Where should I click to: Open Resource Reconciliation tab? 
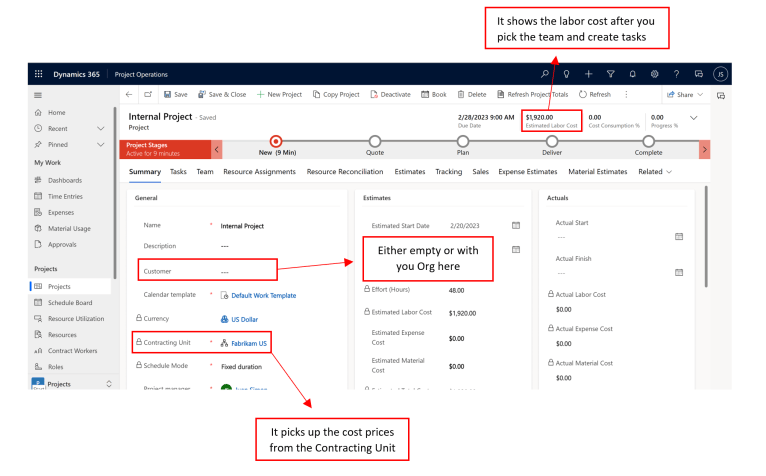click(x=345, y=172)
